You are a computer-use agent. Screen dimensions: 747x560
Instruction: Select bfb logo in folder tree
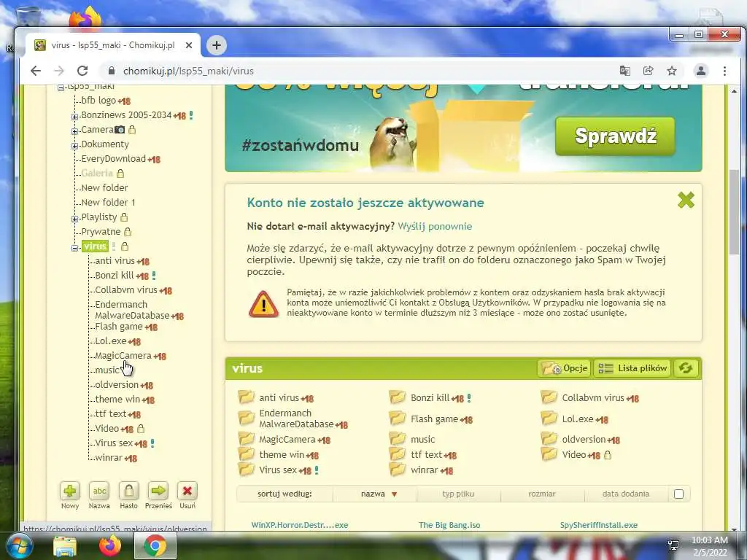point(98,101)
